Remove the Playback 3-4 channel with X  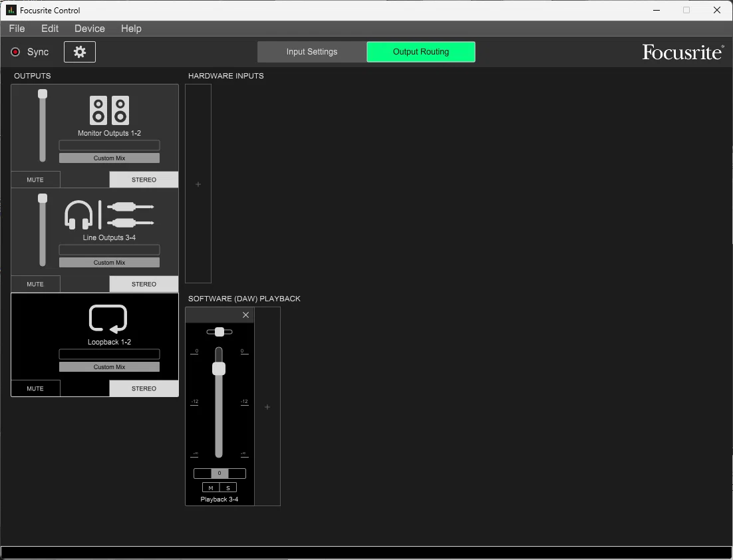(x=245, y=315)
